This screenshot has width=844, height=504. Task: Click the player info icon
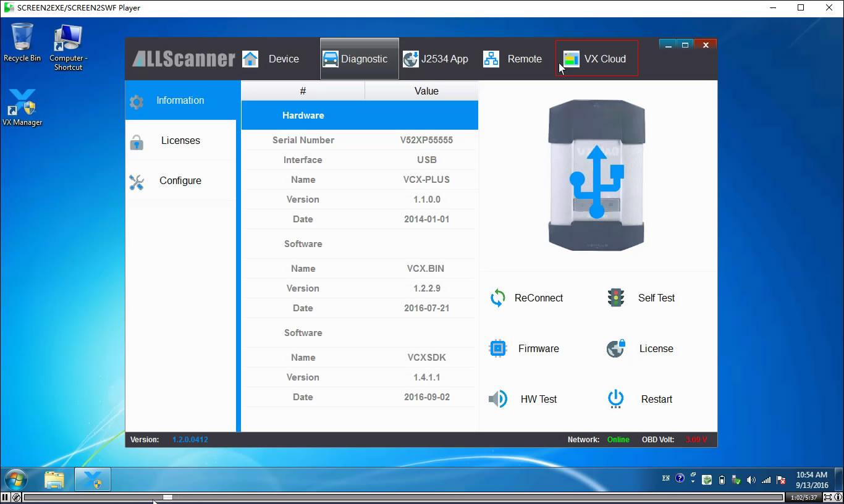838,497
